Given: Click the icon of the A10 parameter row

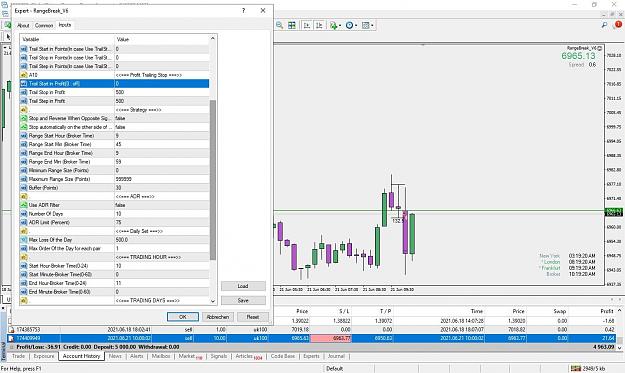Looking at the screenshot, I should click(x=24, y=75).
